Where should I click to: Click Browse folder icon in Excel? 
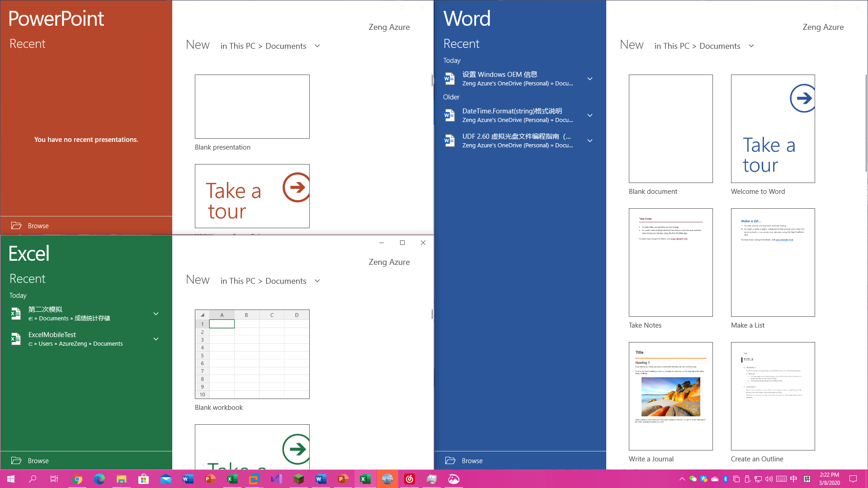tap(16, 460)
